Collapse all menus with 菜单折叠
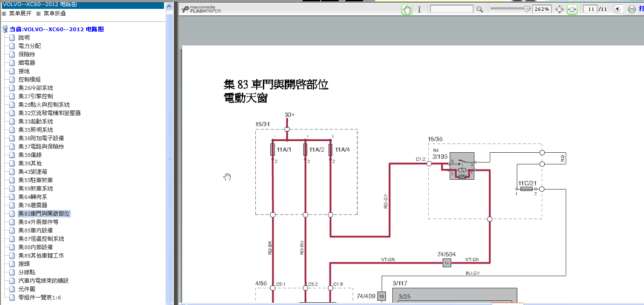The width and height of the screenshot is (644, 305). coord(54,14)
